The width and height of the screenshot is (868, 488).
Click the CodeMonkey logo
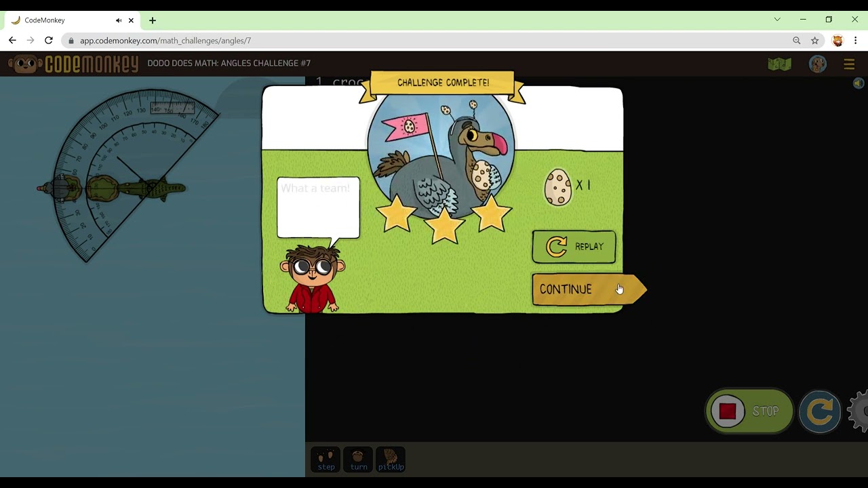pos(73,64)
